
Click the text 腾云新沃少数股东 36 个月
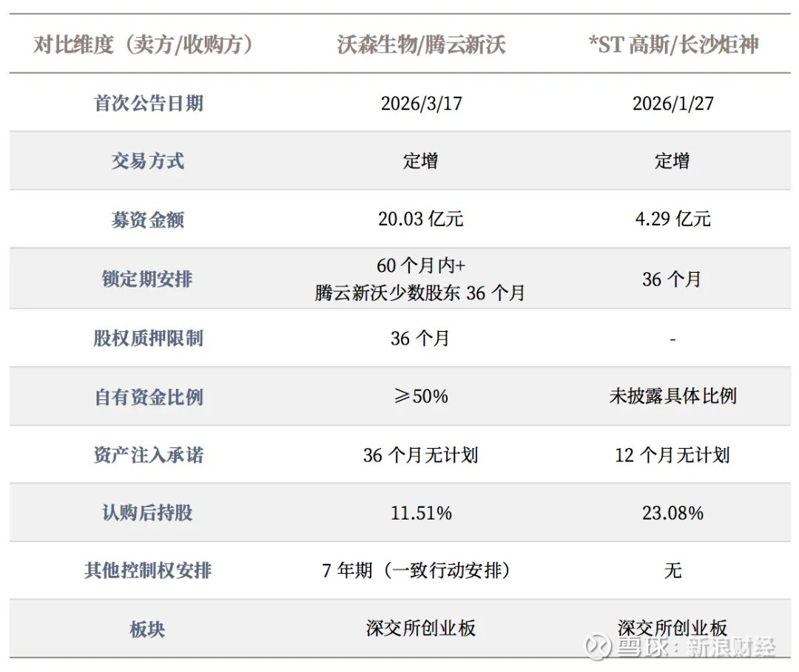tap(420, 293)
